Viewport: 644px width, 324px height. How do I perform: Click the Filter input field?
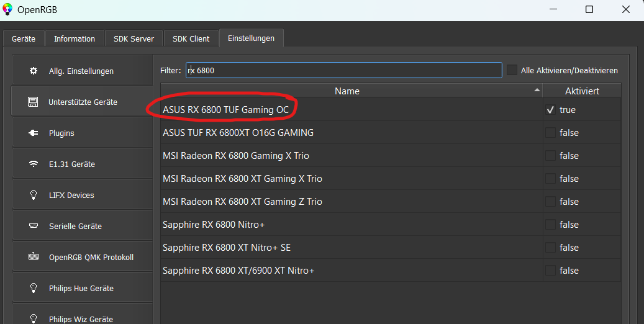(x=344, y=70)
